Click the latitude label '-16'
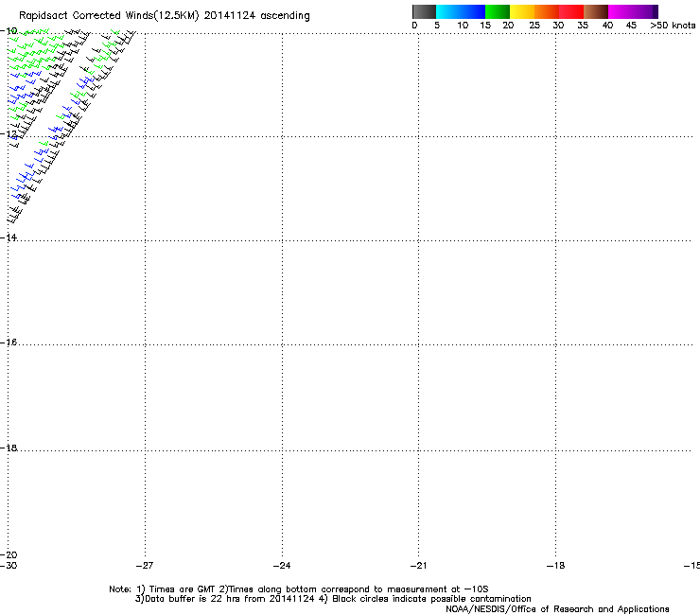This screenshot has width=700, height=615. pos(9,343)
